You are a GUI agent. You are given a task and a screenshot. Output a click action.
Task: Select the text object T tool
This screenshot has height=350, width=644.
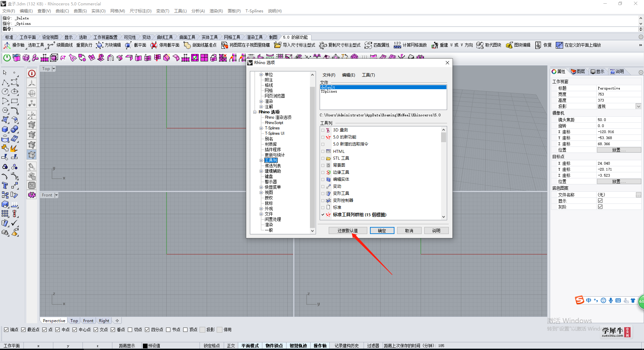(5, 185)
